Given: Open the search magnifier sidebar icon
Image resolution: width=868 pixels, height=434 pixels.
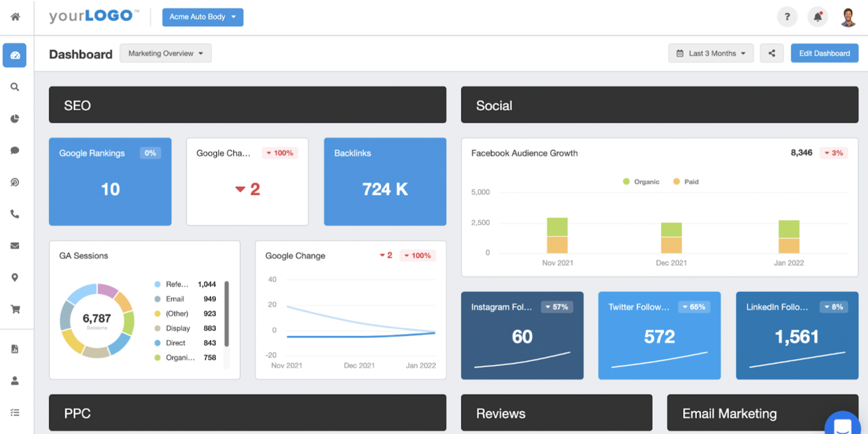Looking at the screenshot, I should [15, 87].
